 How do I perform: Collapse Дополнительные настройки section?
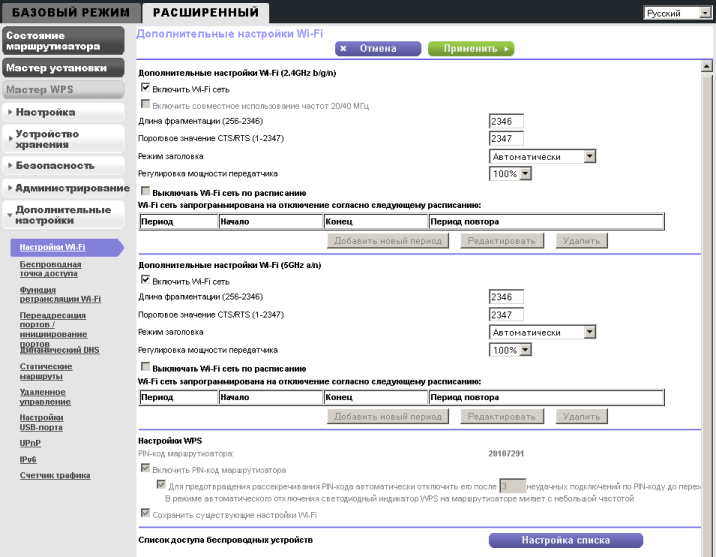point(63,215)
